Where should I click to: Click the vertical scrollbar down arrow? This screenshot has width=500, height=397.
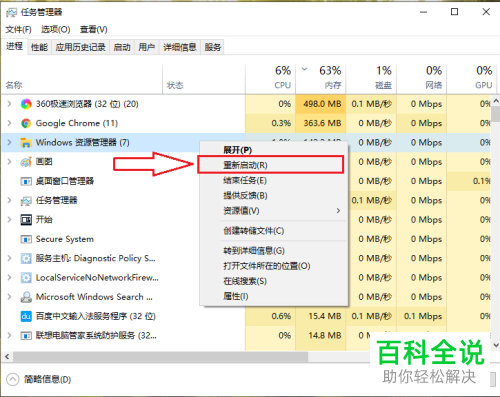point(495,345)
